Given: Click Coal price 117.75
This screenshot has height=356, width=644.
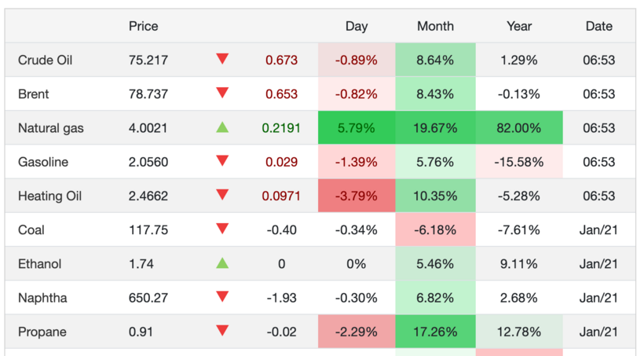Looking at the screenshot, I should point(148,229).
